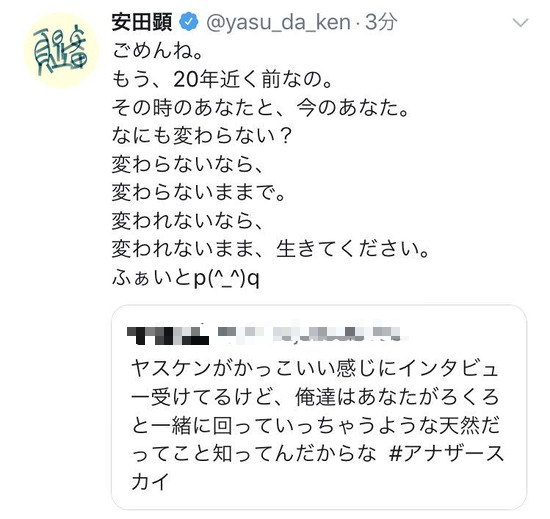Open the quoted tweet card
This screenshot has height=519, width=550.
pos(319,407)
